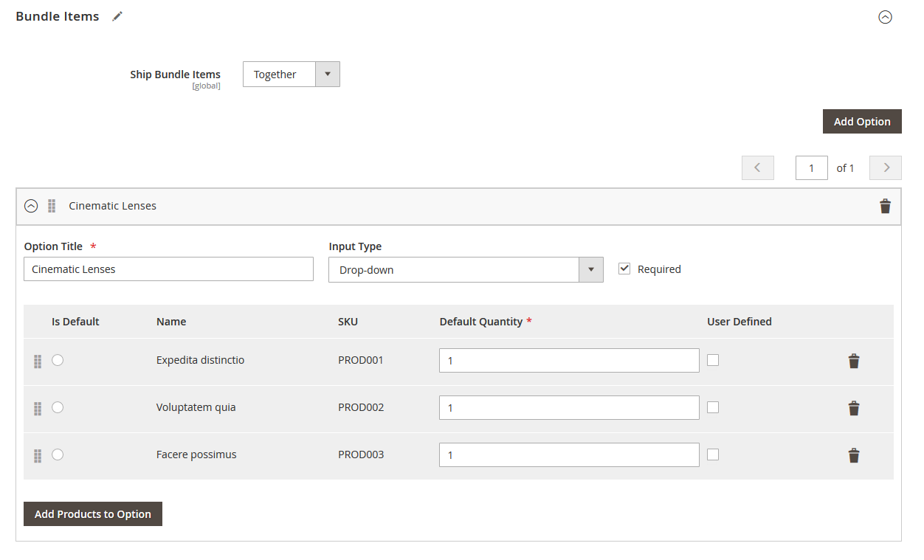The image size is (924, 560).
Task: Click Default Quantity field for PROD001
Action: [x=569, y=361]
